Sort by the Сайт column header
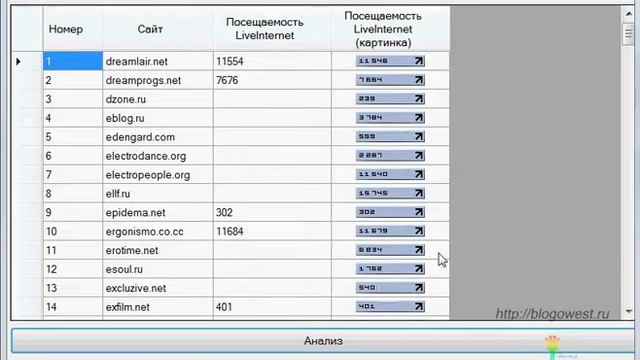Screen dimensions: 640x360 click(158, 29)
